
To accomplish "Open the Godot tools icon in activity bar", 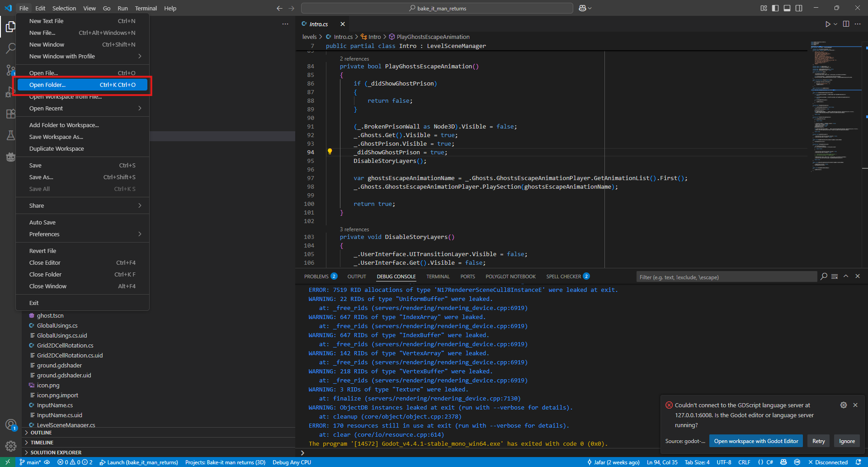I will pos(10,157).
